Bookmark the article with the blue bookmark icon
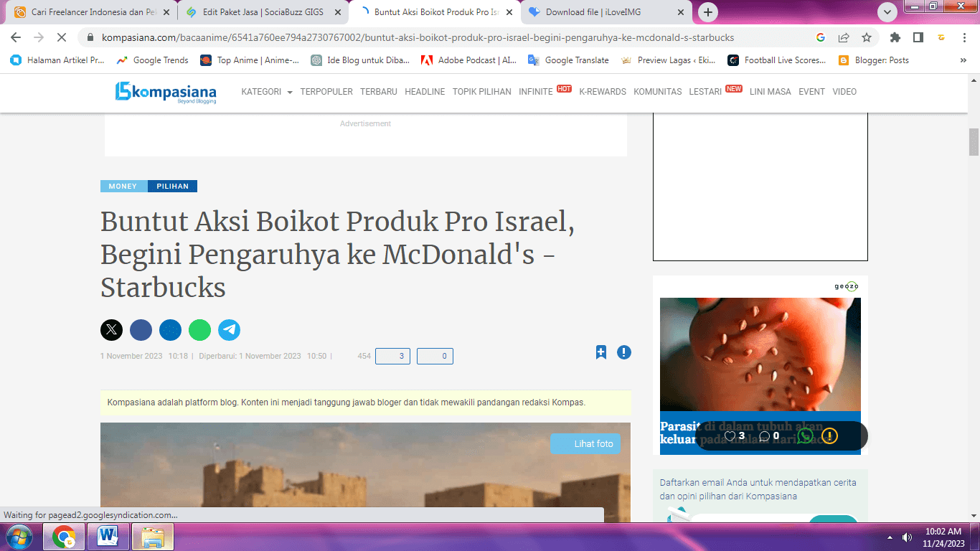 click(x=600, y=352)
